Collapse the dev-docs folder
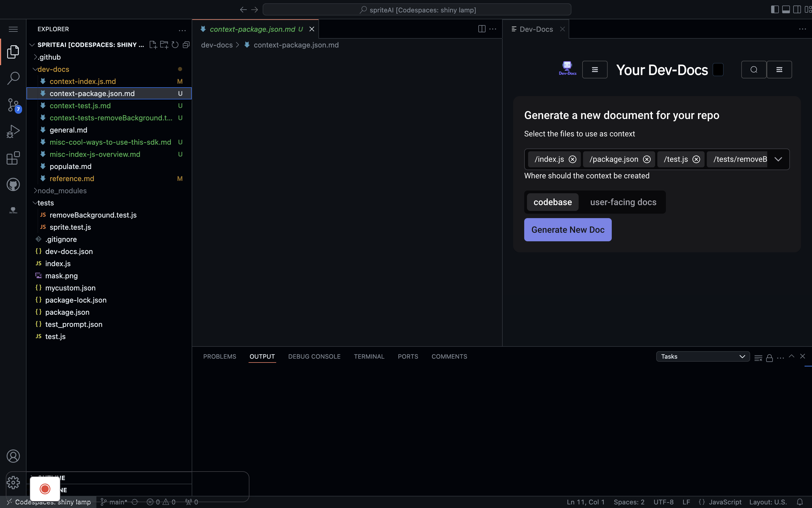Viewport: 812px width, 508px height. tap(53, 69)
